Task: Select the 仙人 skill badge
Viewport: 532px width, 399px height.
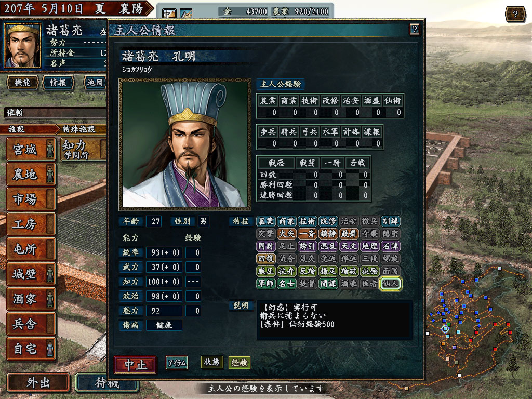Action: click(391, 283)
